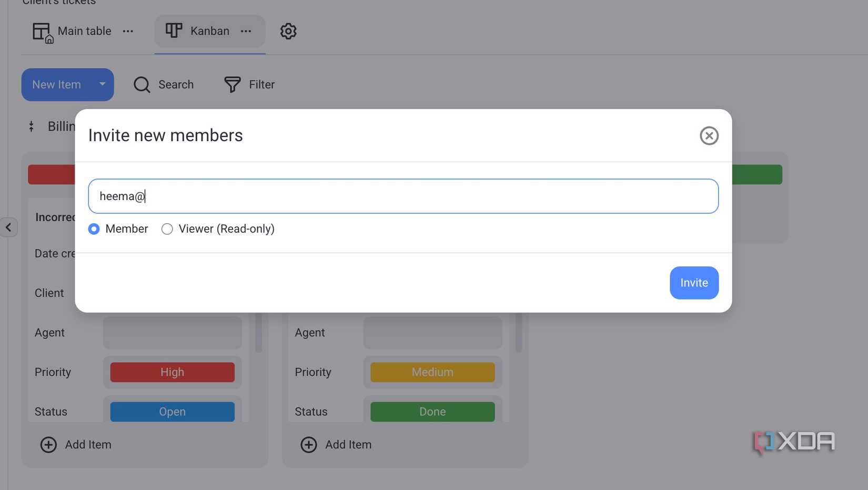Click Agent field in the Medium priority card
Viewport: 868px width, 490px height.
coord(432,333)
